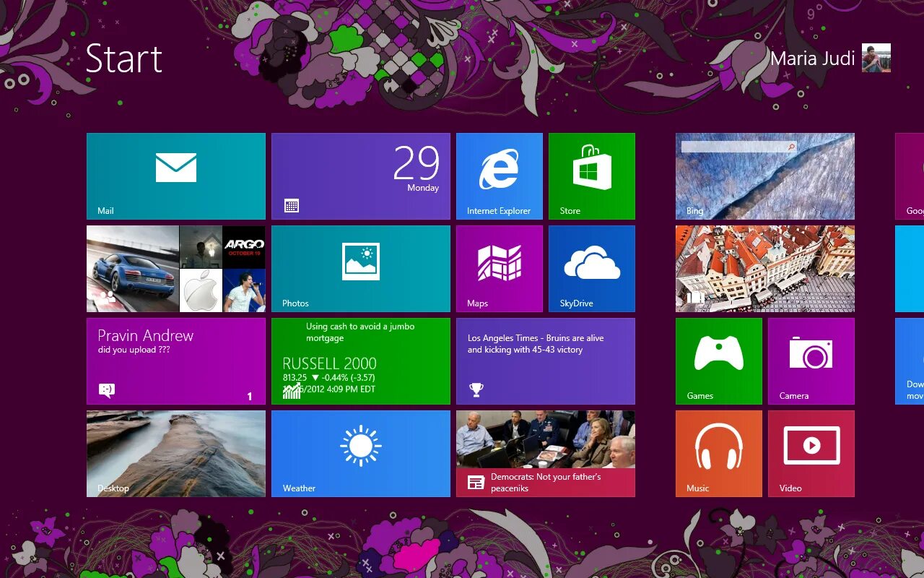Screen dimensions: 924x578
Task: Launch the Games controller tile
Action: point(719,361)
